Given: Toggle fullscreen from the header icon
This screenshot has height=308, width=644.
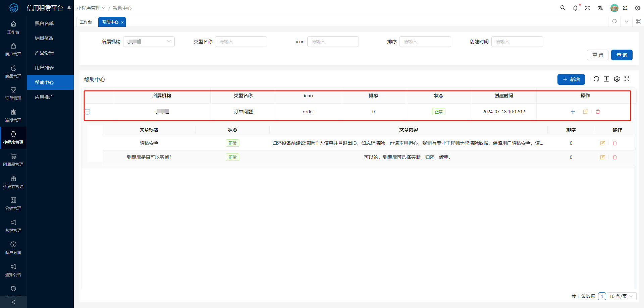Looking at the screenshot, I should [x=587, y=8].
